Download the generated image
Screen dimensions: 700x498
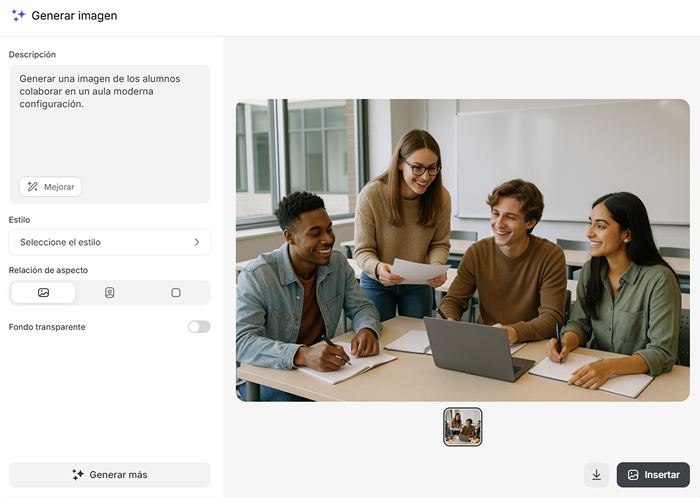pyautogui.click(x=597, y=475)
